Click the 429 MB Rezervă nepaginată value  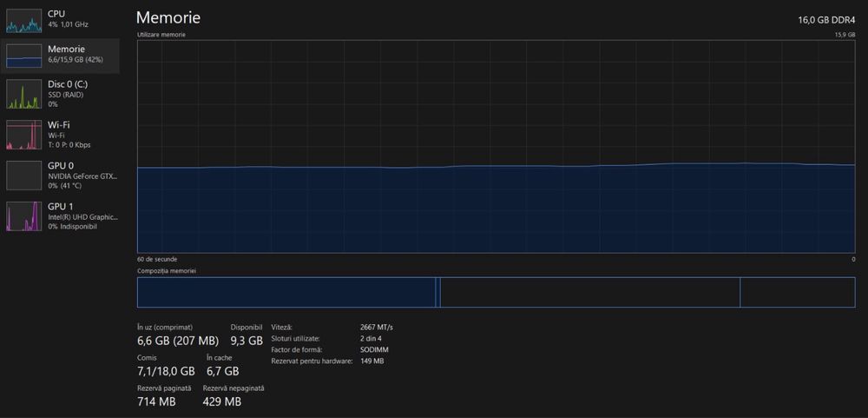tap(222, 401)
